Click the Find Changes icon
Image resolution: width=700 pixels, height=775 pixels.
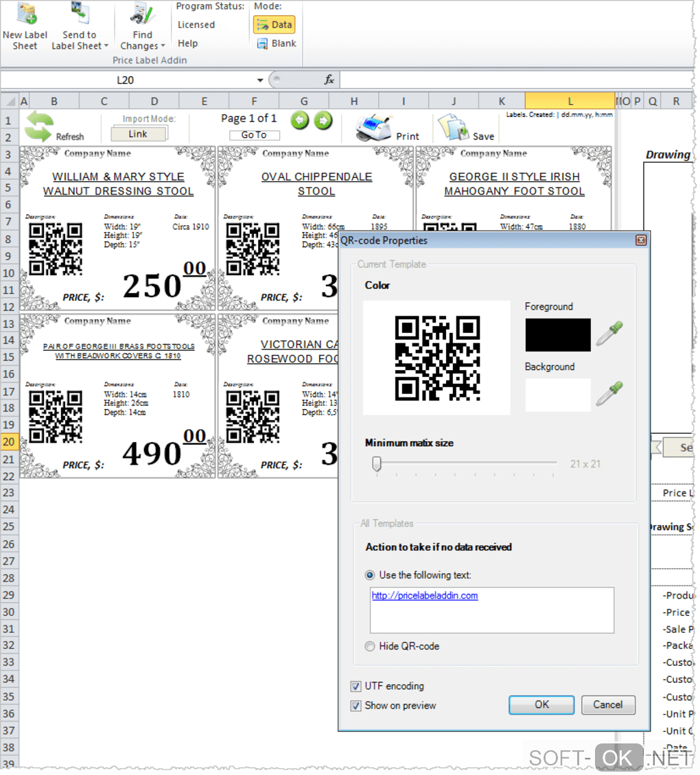pyautogui.click(x=142, y=13)
